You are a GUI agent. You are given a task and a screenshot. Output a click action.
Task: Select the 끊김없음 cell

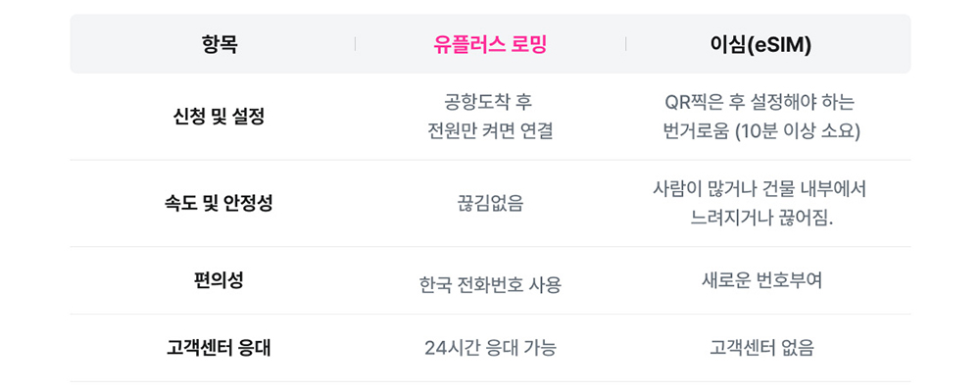tap(490, 204)
